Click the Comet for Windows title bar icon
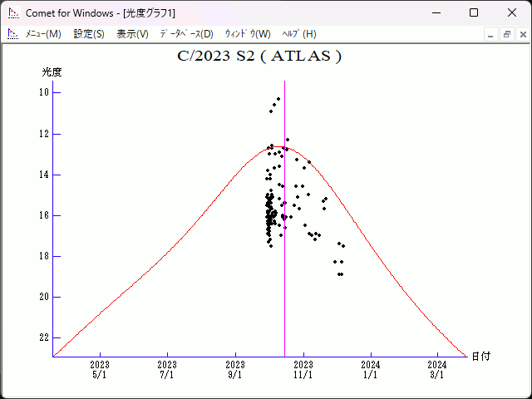This screenshot has width=532, height=399. (x=12, y=12)
